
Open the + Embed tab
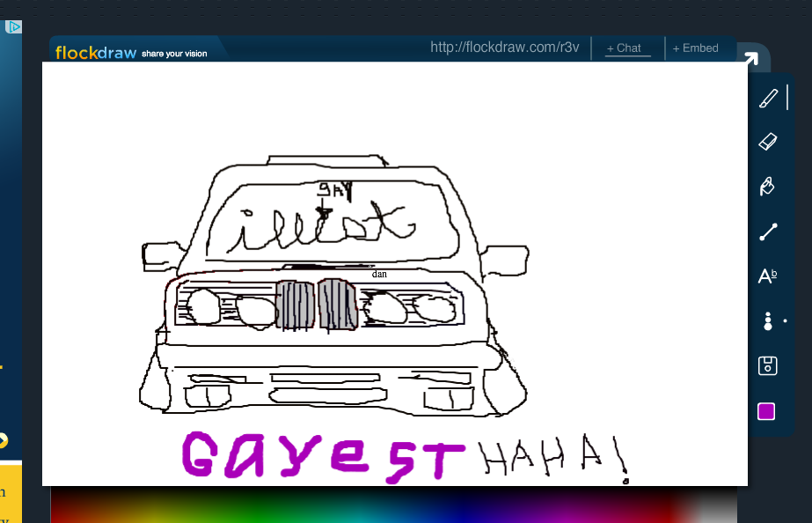[x=695, y=48]
